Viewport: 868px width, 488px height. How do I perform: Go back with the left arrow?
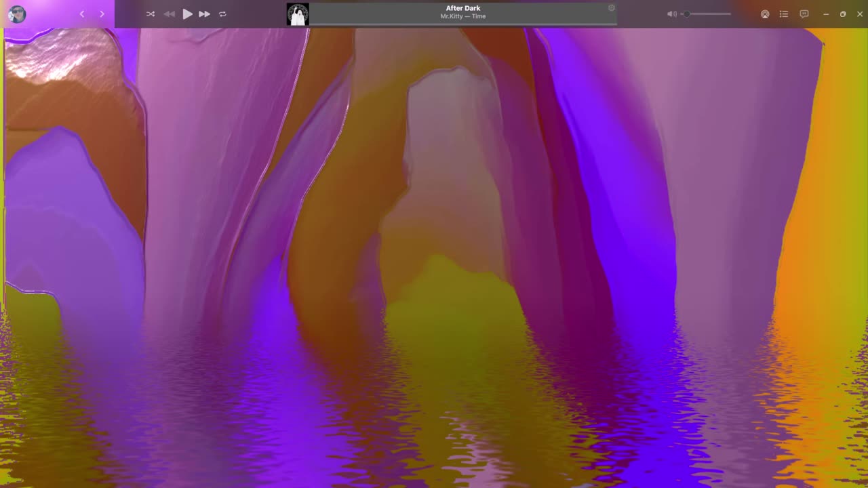(x=82, y=14)
